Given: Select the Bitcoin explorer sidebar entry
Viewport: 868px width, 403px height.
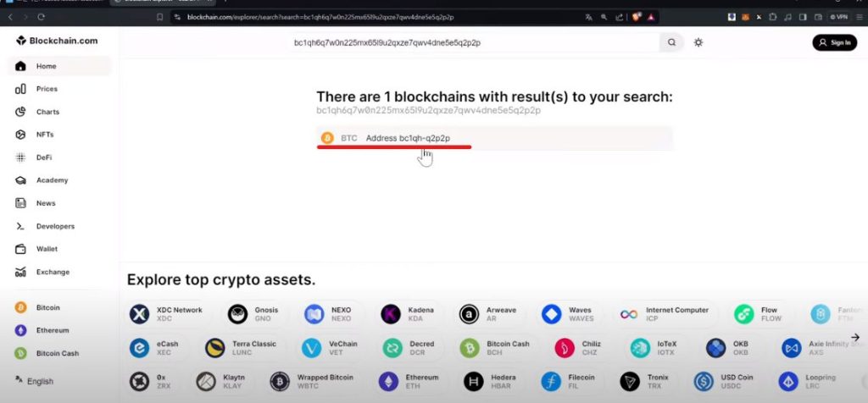Looking at the screenshot, I should [x=47, y=307].
